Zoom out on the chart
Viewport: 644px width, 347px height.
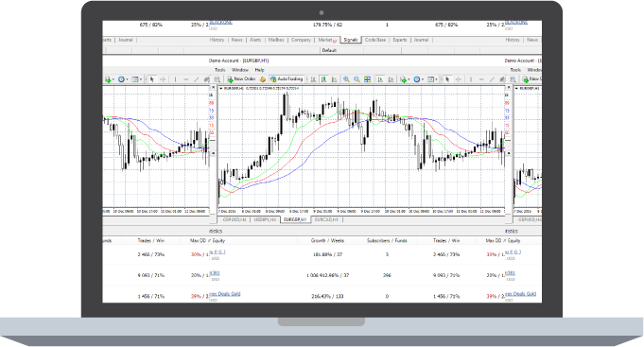[357, 79]
